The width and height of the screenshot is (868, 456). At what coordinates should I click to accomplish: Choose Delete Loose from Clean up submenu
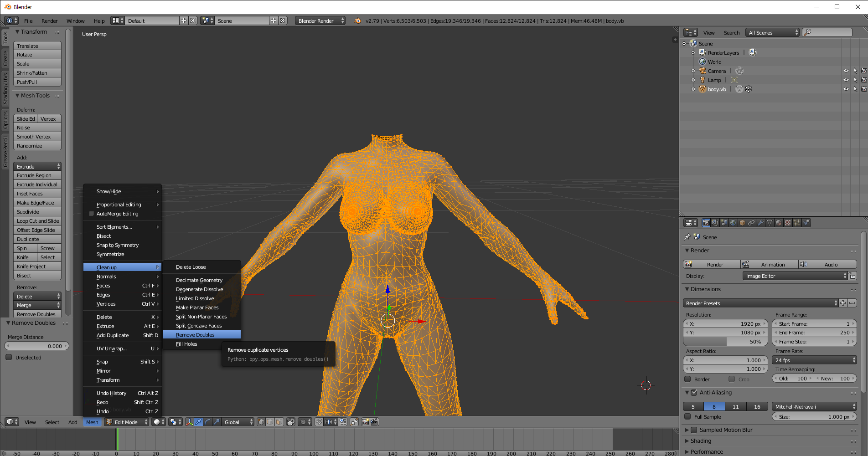tap(201, 267)
